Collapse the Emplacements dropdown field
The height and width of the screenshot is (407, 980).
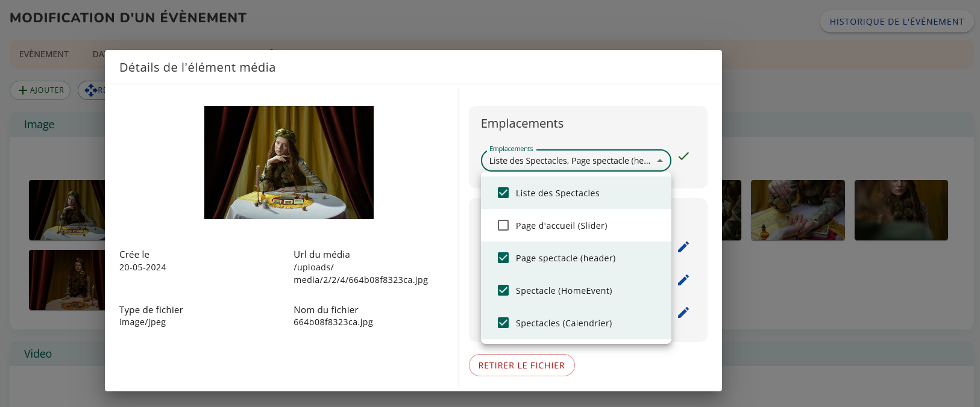click(x=660, y=161)
